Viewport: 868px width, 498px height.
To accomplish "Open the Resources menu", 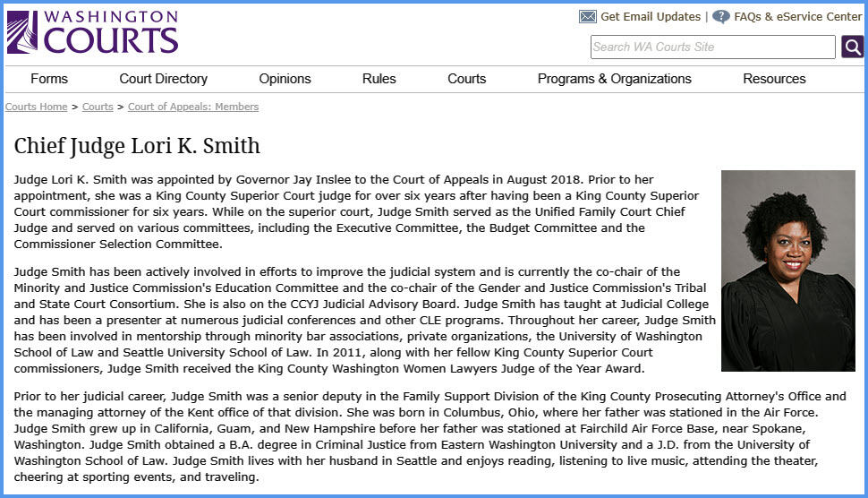I will pos(774,79).
